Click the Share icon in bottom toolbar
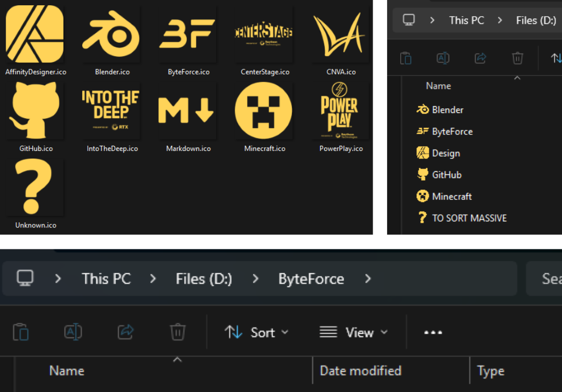Viewport: 562px width, 392px height. click(x=126, y=332)
